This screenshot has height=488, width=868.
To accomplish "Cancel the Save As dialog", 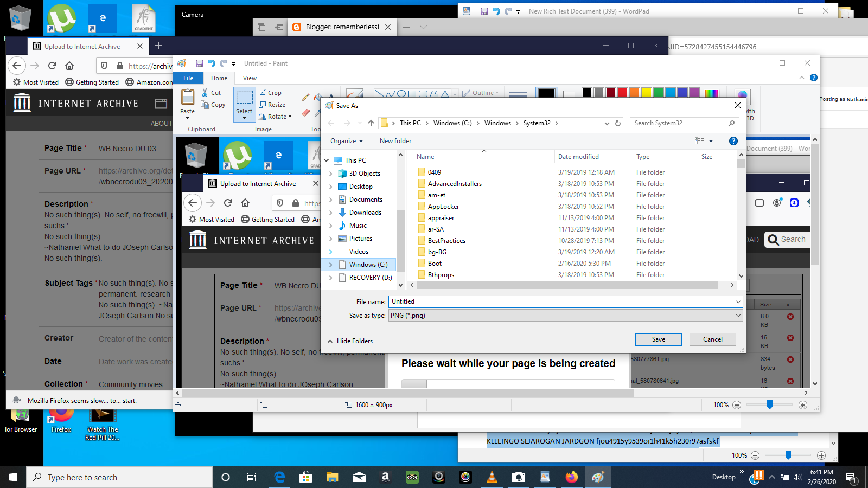I will coord(713,339).
